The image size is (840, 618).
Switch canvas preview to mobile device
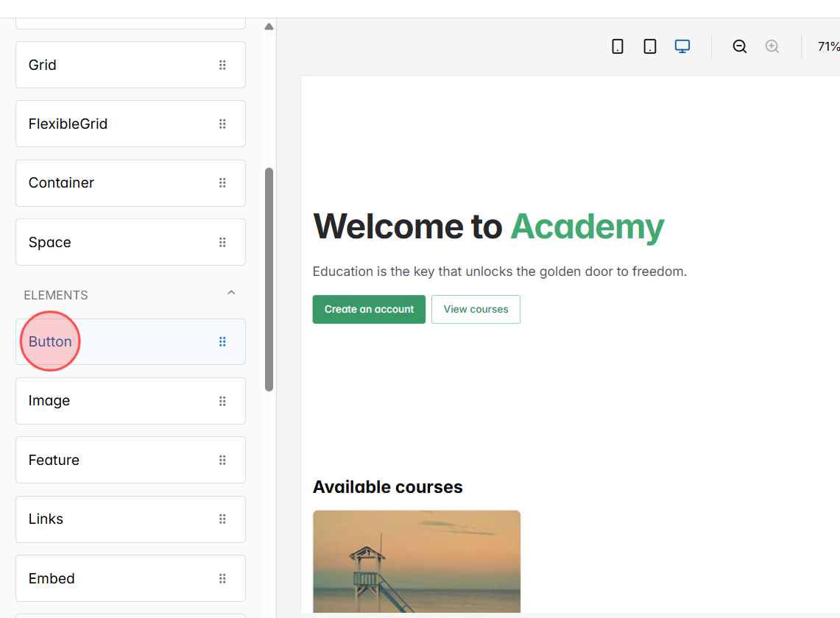pyautogui.click(x=617, y=46)
